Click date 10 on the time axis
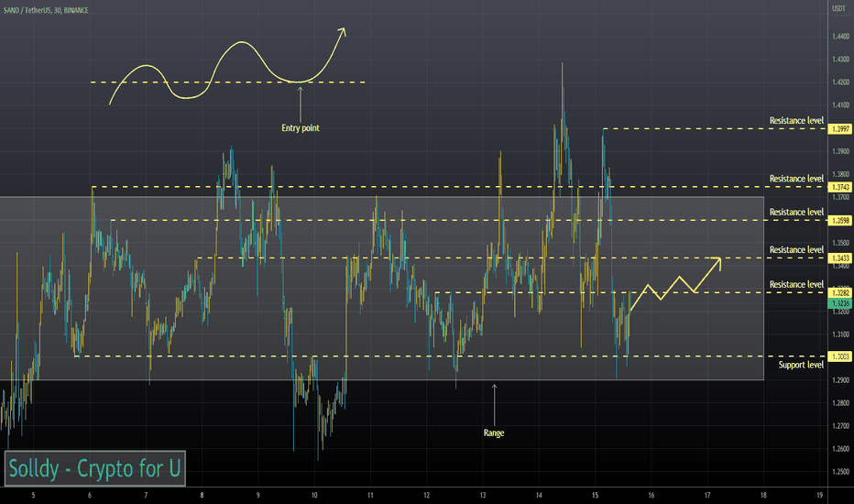854x504 pixels. click(314, 495)
